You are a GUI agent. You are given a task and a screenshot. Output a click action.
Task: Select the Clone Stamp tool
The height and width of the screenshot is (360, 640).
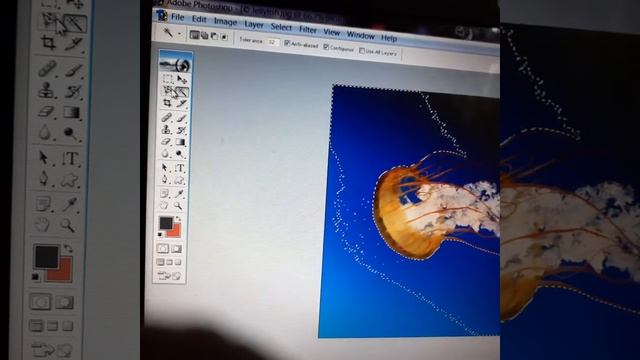[x=166, y=129]
